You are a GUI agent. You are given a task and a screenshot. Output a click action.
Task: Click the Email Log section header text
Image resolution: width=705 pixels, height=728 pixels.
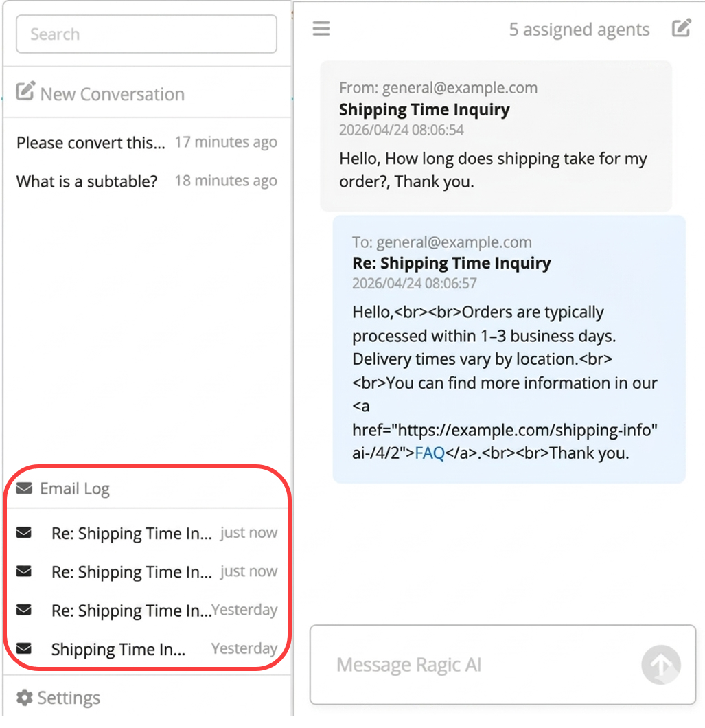[x=75, y=489]
